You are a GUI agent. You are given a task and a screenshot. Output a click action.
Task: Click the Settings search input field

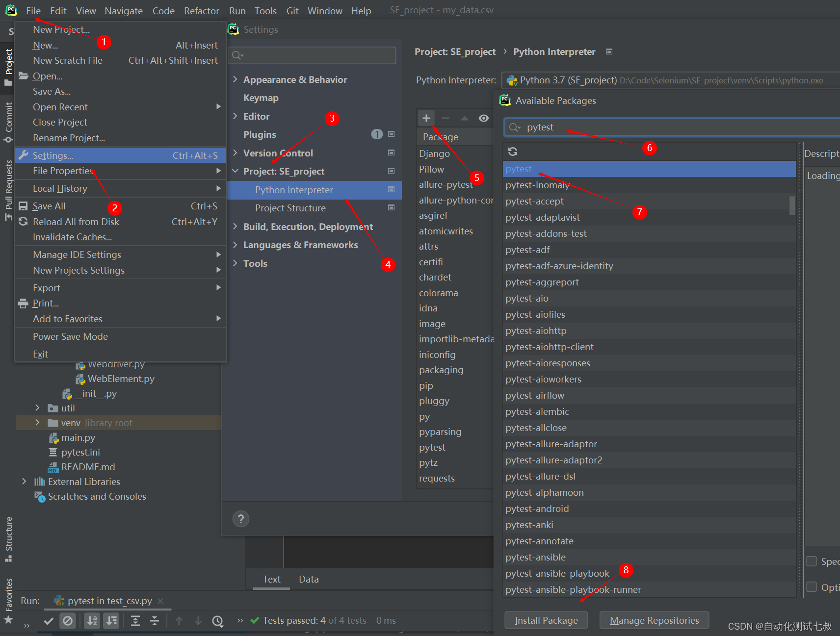pos(313,55)
